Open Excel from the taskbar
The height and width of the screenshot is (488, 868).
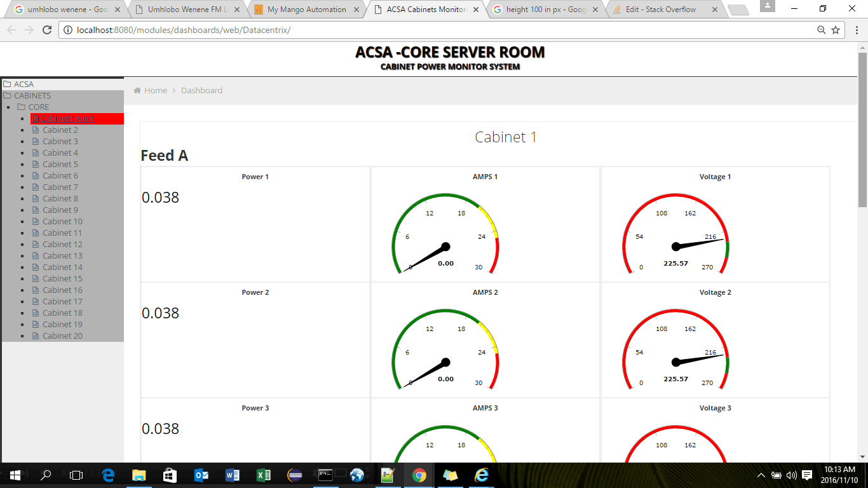point(263,475)
